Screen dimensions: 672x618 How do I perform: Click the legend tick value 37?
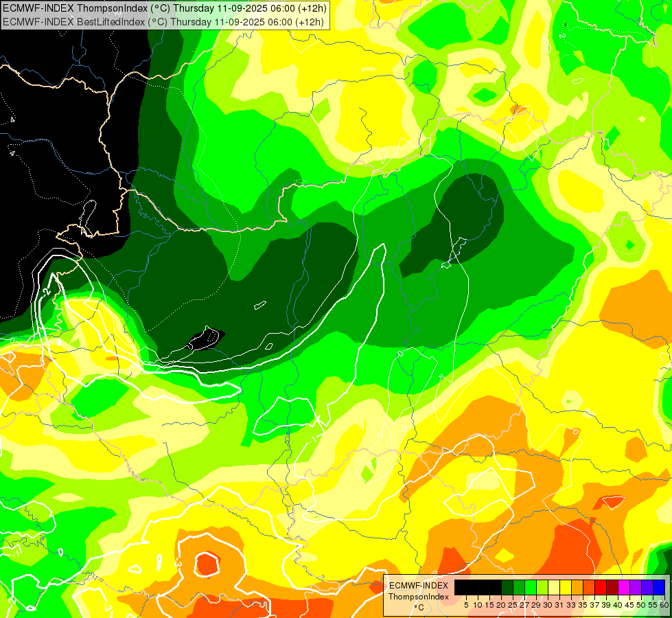pyautogui.click(x=595, y=605)
